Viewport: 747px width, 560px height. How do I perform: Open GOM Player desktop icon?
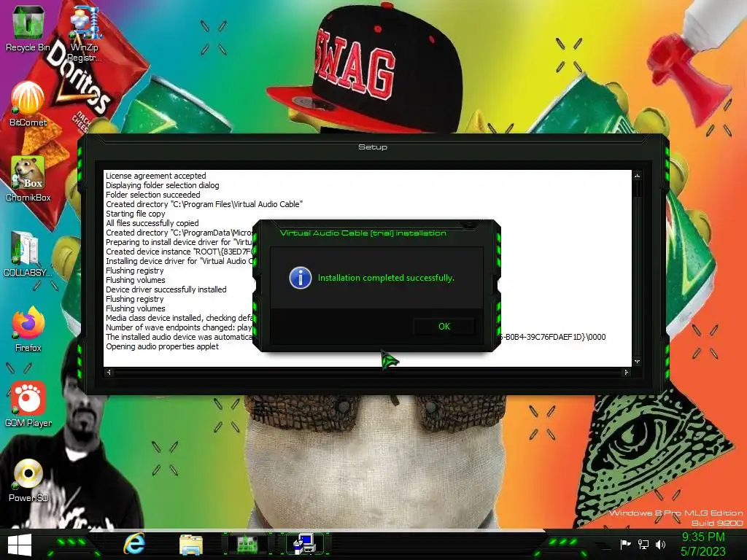point(28,405)
